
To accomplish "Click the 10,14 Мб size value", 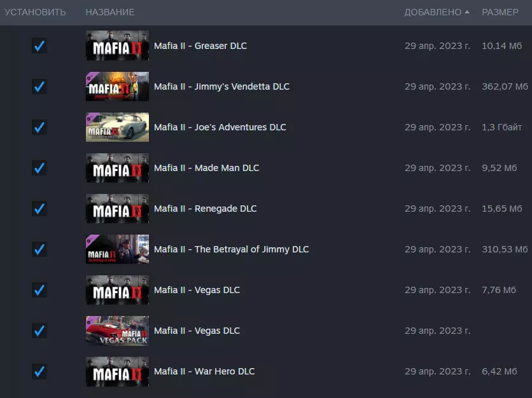I will point(502,46).
